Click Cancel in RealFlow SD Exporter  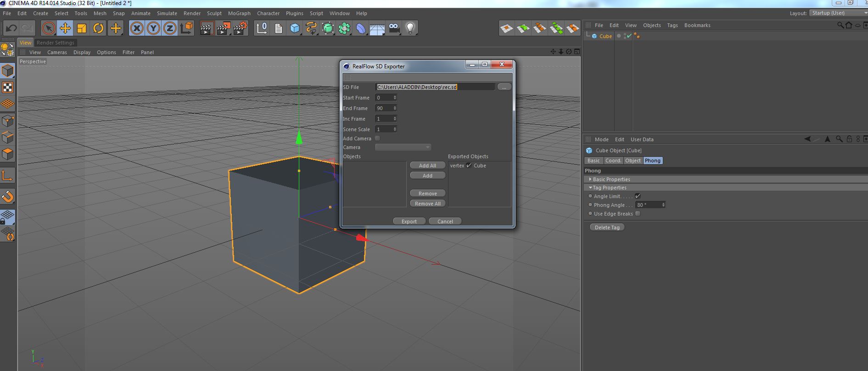pyautogui.click(x=445, y=221)
